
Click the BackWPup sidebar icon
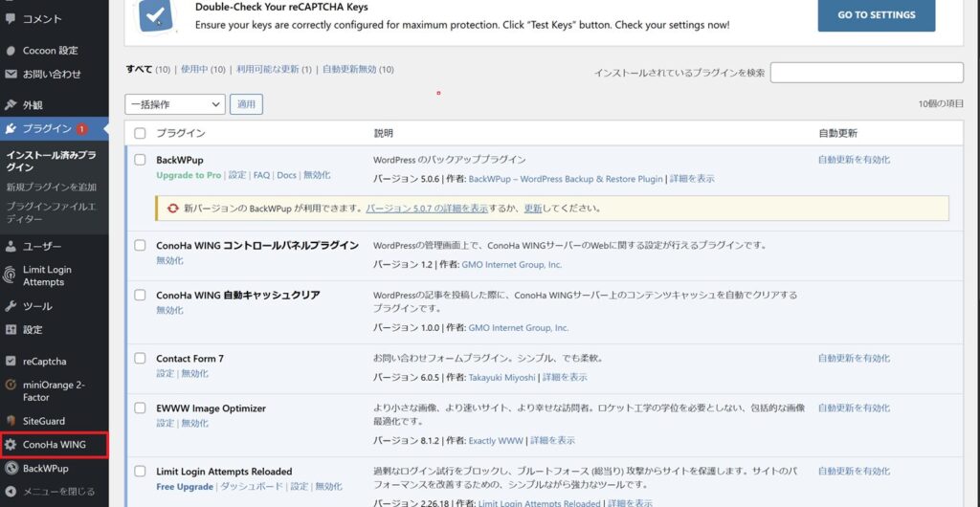(11, 469)
